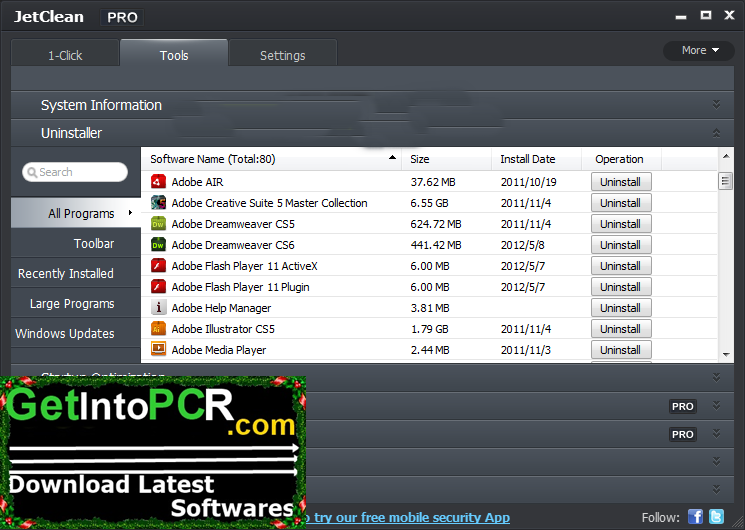This screenshot has height=530, width=745.
Task: Open the Twitter follow icon
Action: click(x=716, y=517)
